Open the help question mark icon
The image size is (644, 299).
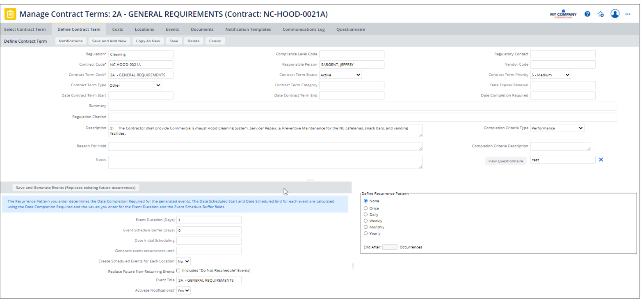coord(587,14)
